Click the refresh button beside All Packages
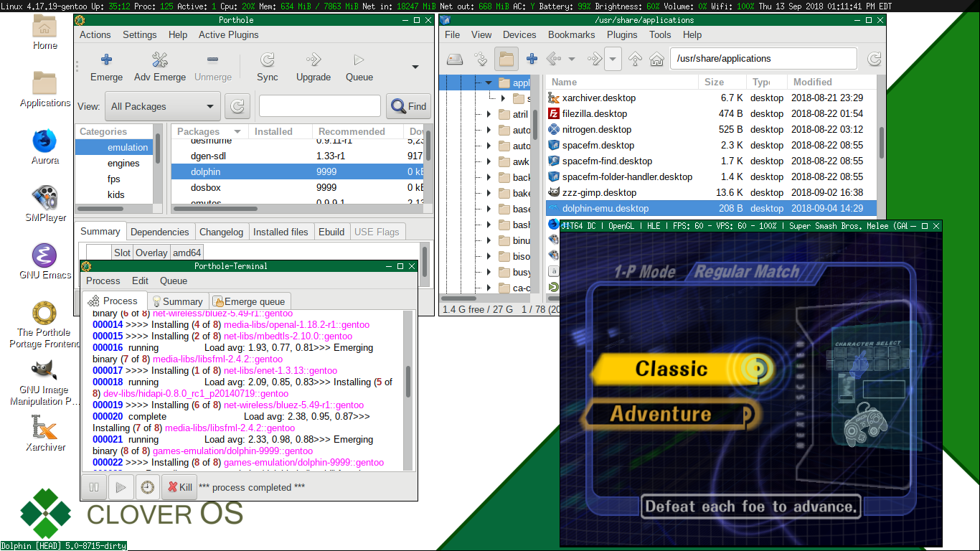980x551 pixels. click(x=237, y=106)
